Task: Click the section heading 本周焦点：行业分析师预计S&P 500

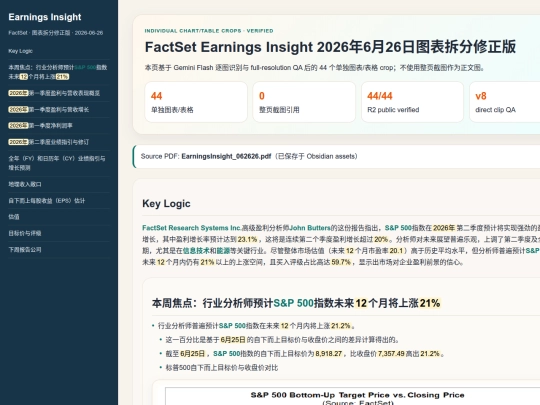Action: click(x=296, y=303)
